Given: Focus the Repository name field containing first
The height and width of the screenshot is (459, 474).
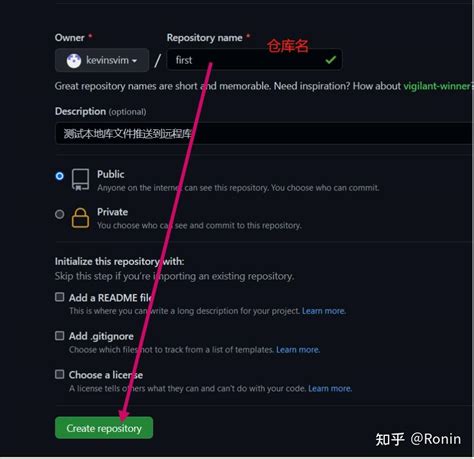Looking at the screenshot, I should [254, 60].
